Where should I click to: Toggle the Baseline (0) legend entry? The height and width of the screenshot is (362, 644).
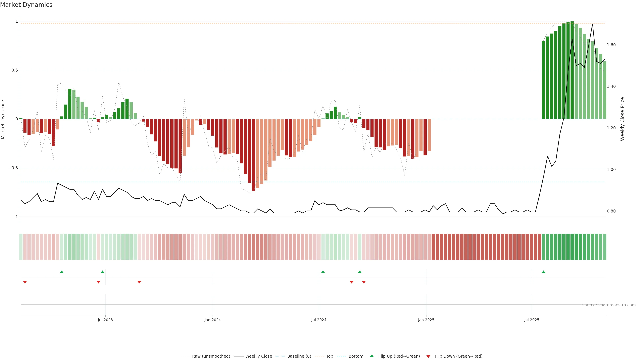(299, 356)
